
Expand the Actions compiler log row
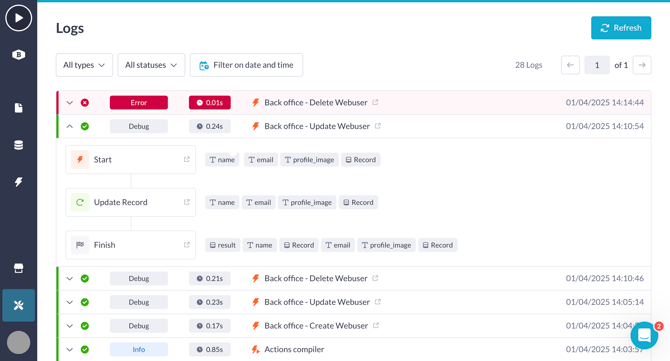tap(70, 349)
